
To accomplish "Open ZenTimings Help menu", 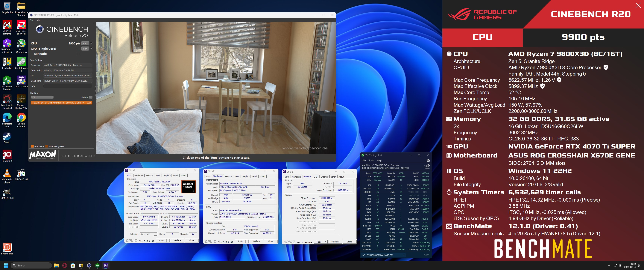I will click(x=379, y=160).
